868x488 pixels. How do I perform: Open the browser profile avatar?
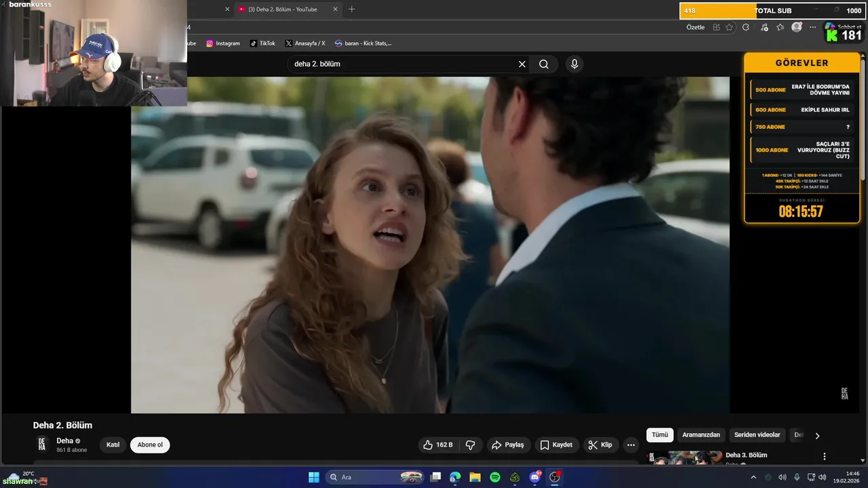(x=797, y=27)
